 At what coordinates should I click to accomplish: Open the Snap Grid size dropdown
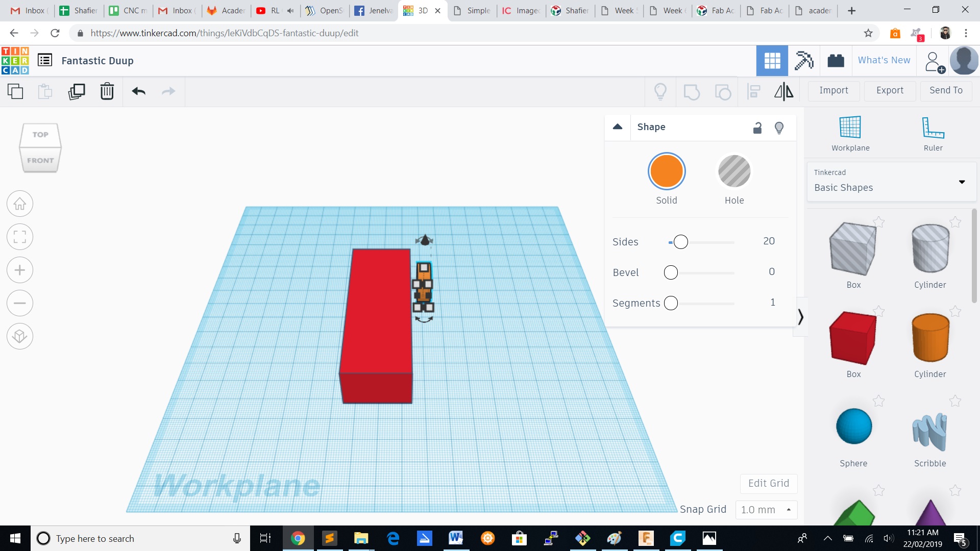766,510
